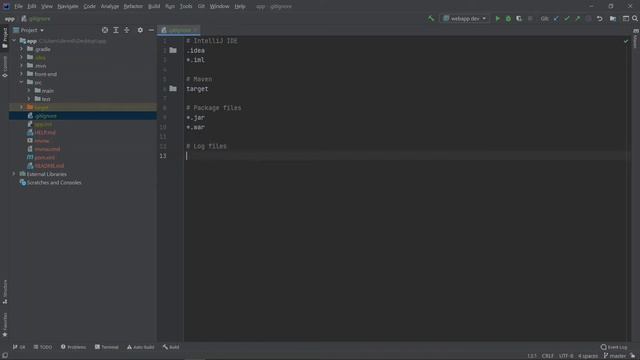Run with coverage icon in toolbar

tap(519, 18)
